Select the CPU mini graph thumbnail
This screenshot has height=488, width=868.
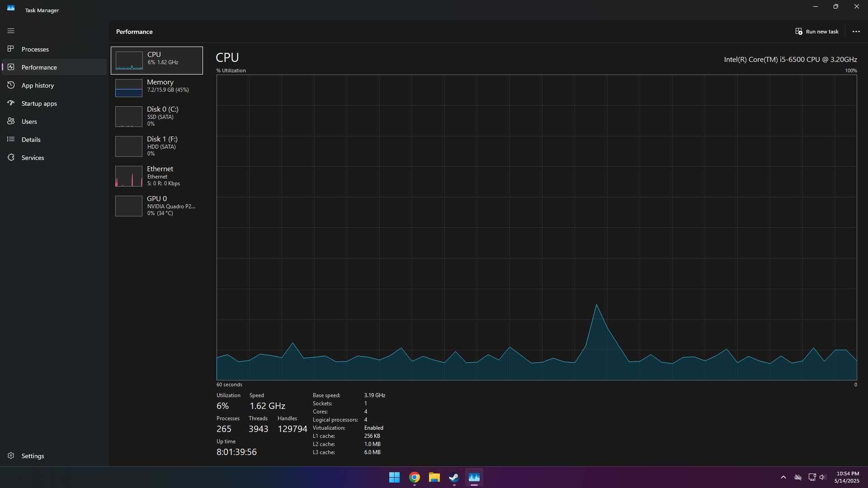click(129, 61)
